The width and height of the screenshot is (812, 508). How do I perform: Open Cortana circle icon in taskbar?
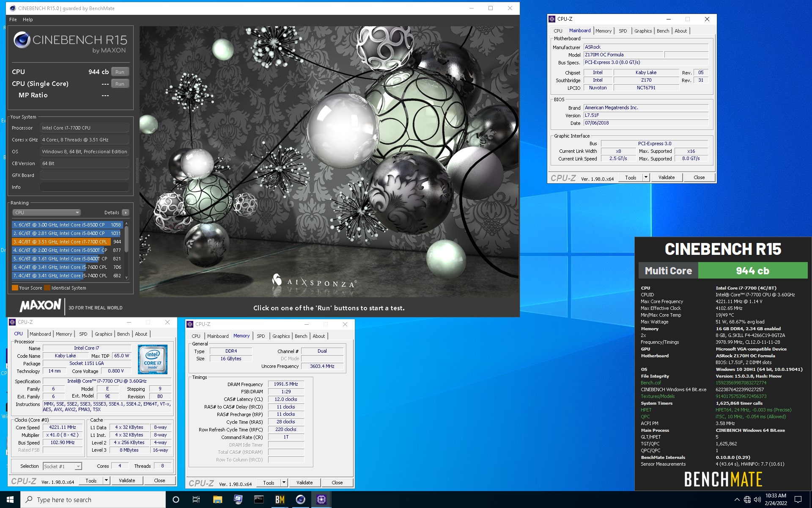[x=176, y=500]
